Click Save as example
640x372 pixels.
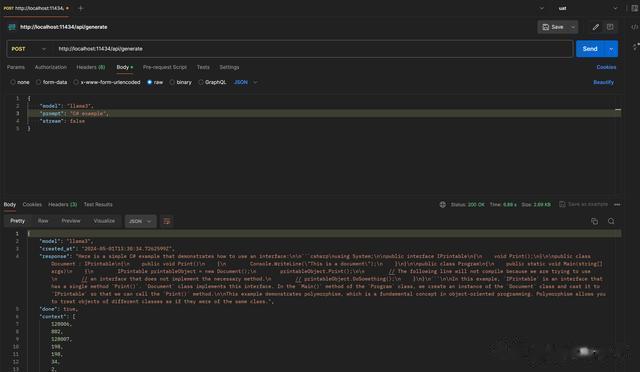[583, 205]
